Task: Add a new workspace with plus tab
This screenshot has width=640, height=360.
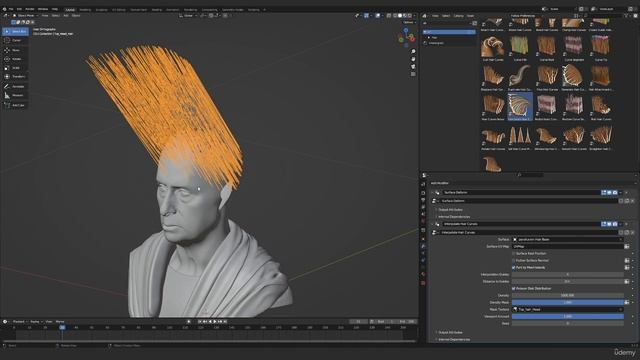Action: [264, 9]
